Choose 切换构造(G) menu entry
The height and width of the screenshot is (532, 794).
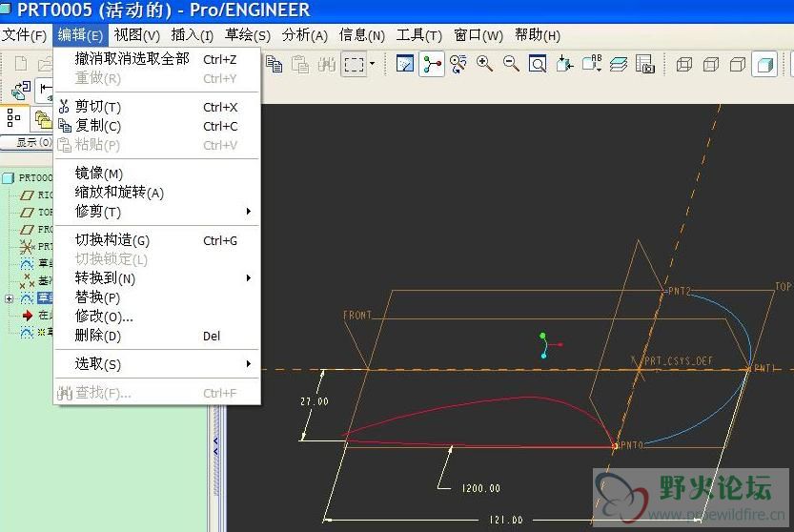pyautogui.click(x=157, y=240)
